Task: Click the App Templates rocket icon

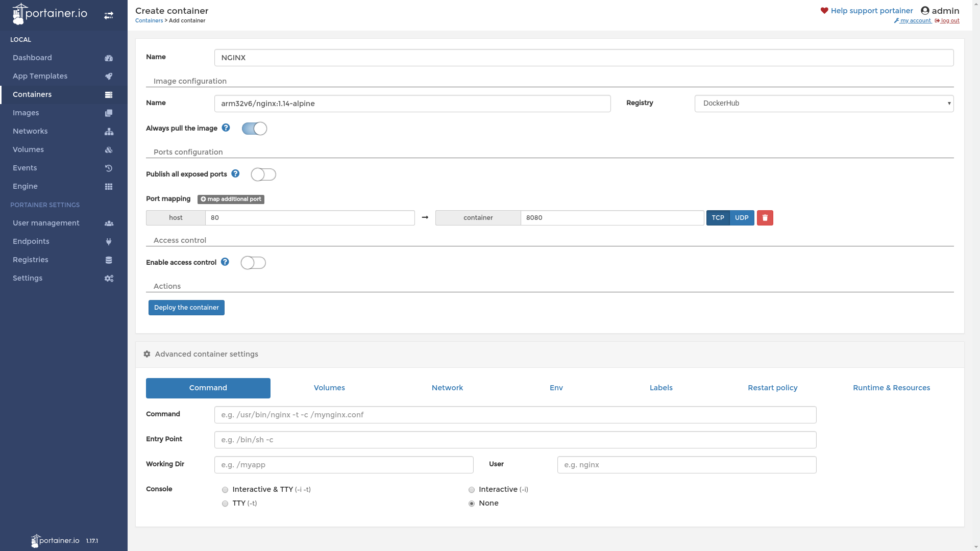Action: tap(109, 77)
